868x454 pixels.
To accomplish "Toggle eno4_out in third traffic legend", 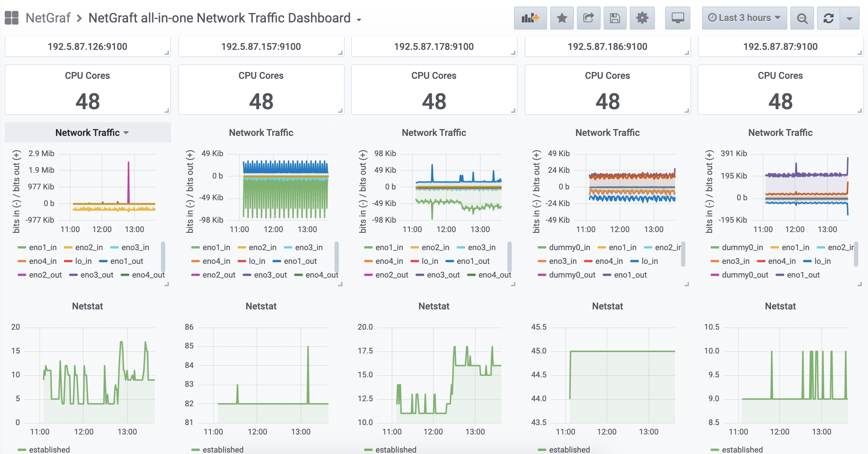I will pyautogui.click(x=494, y=275).
